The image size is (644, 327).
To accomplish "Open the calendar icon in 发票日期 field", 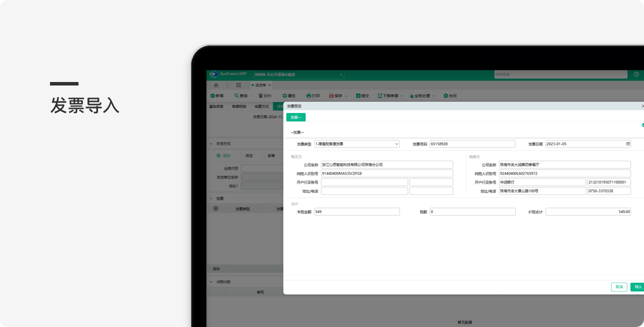I will [x=628, y=144].
